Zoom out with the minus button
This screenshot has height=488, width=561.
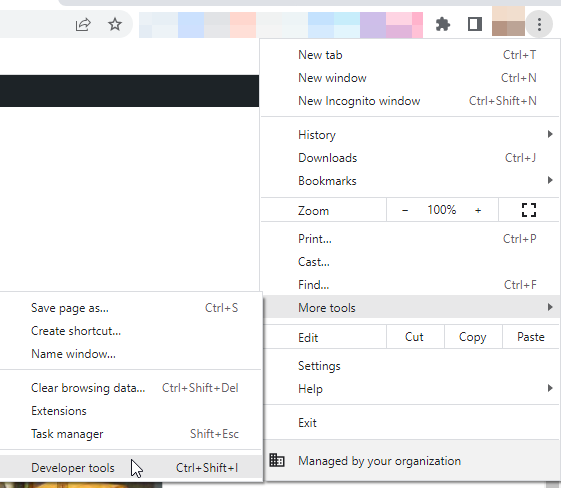[x=405, y=210]
